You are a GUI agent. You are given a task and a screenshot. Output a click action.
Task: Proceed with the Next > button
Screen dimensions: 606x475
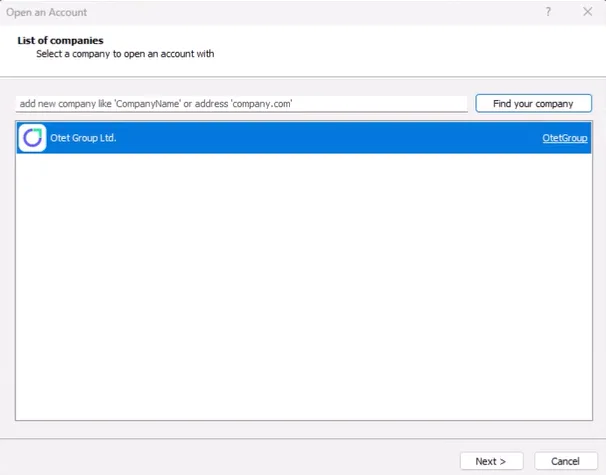(491, 461)
